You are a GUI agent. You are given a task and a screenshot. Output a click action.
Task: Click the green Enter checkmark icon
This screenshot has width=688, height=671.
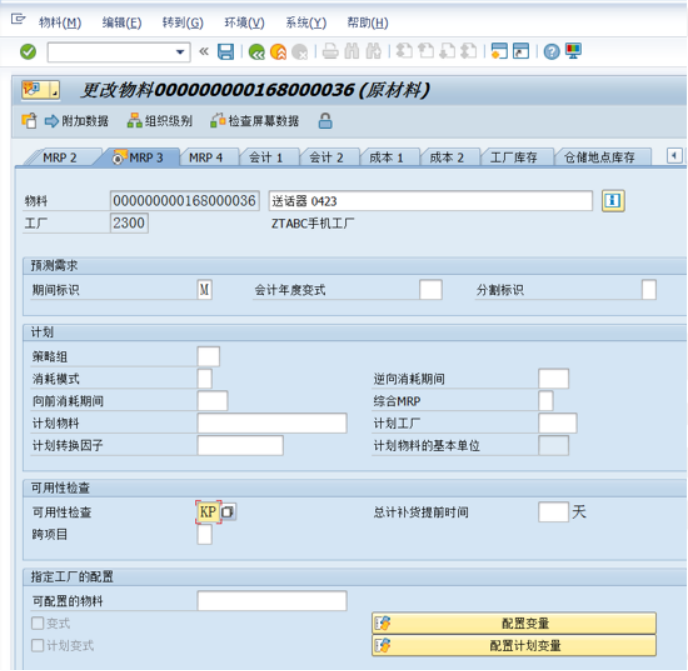point(28,52)
